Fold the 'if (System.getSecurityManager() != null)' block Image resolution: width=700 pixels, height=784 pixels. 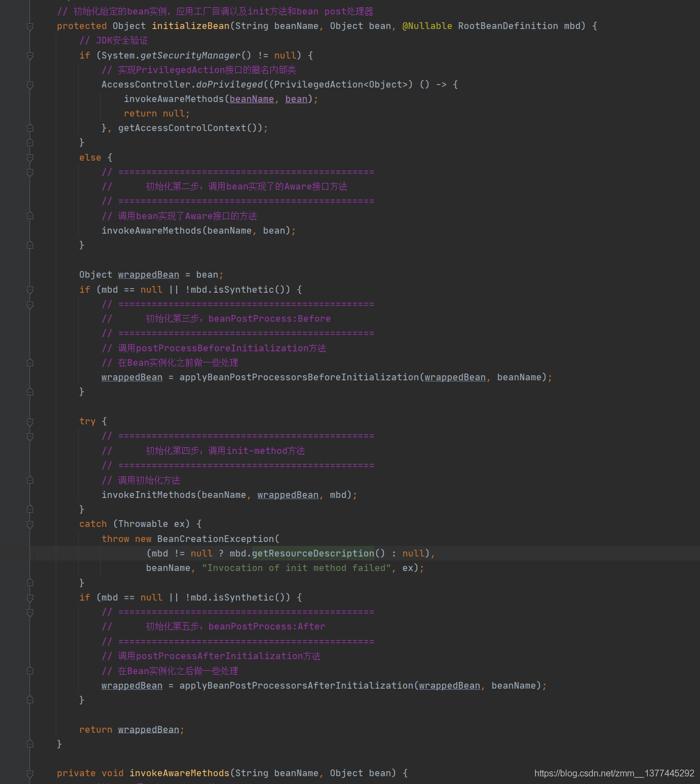tap(30, 56)
